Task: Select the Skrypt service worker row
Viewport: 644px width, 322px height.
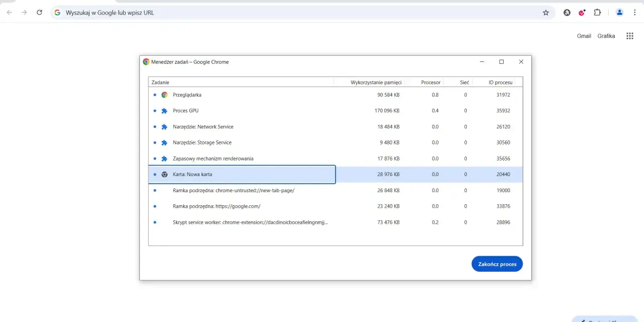Action: 336,222
